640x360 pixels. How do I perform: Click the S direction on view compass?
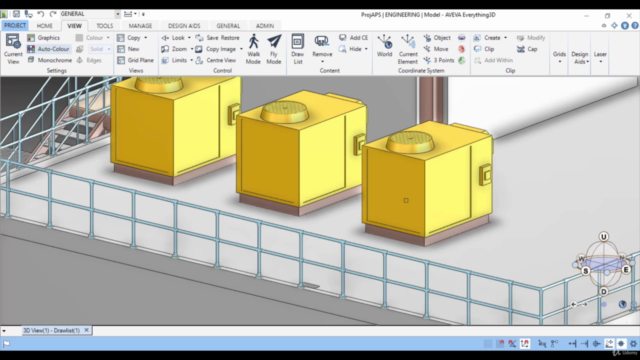coord(586,271)
